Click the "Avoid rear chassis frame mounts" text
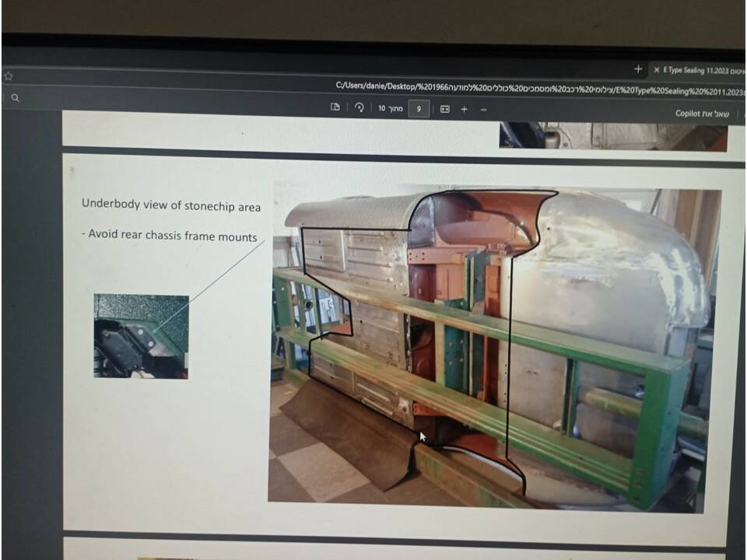This screenshot has width=747, height=560. pyautogui.click(x=171, y=235)
